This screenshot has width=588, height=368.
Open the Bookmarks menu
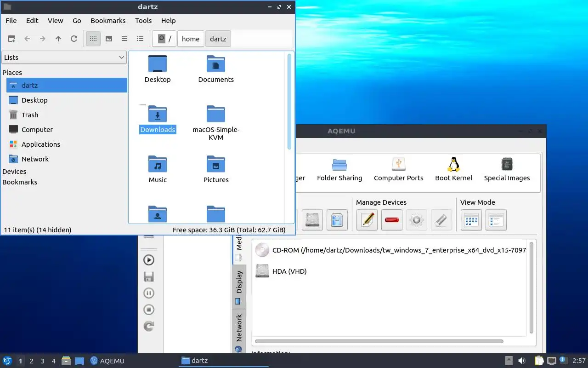[108, 20]
